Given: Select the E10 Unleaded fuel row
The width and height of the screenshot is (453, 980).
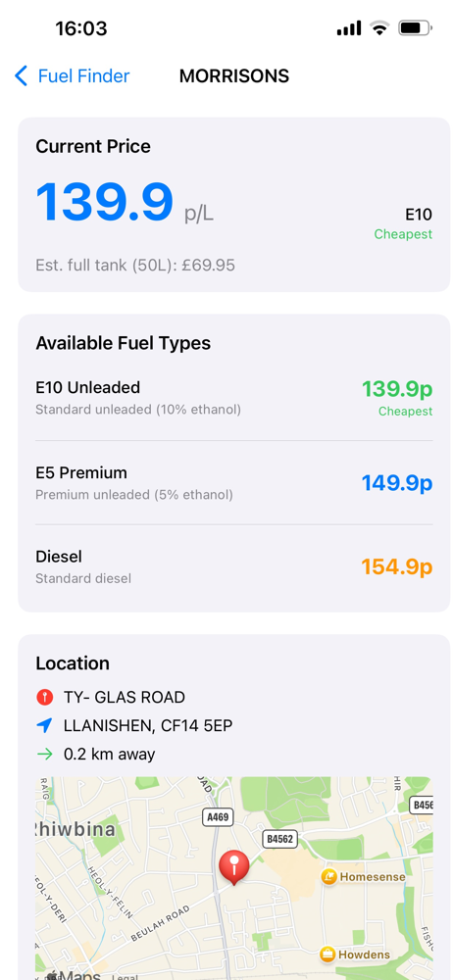Looking at the screenshot, I should click(234, 398).
